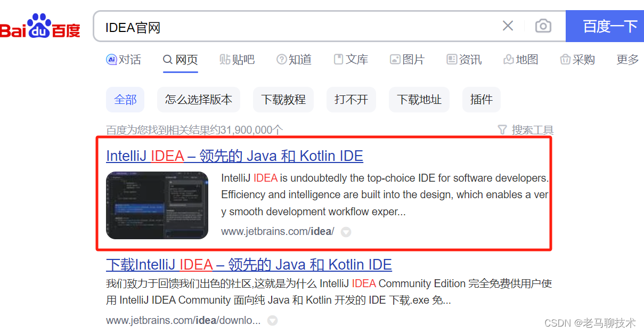644x333 pixels.
Task: Click the snippet text starting 'IntelliJ IDEA is undoubtedly'
Action: point(385,195)
